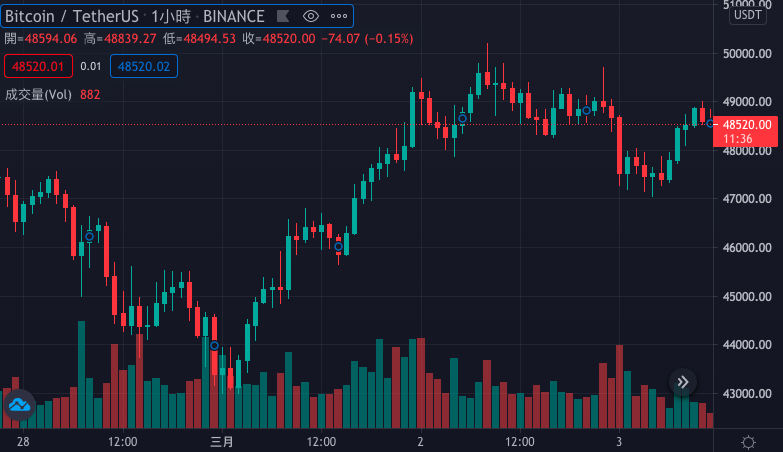
Task: Click the 0.01 spread value between prices
Action: pos(90,67)
